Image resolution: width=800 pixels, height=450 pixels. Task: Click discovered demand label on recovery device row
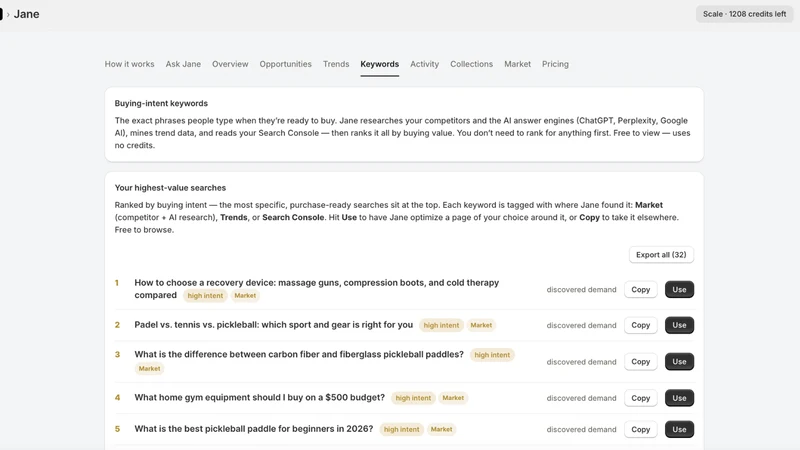(582, 289)
